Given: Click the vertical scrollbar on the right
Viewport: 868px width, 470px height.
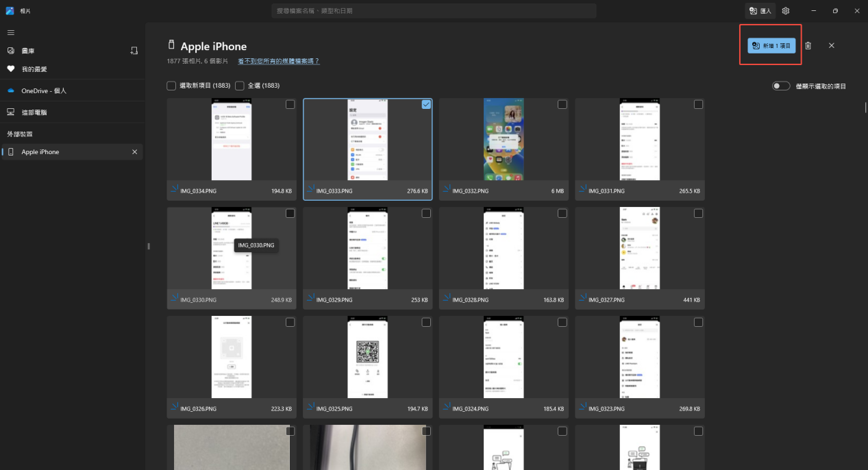Looking at the screenshot, I should [x=865, y=107].
